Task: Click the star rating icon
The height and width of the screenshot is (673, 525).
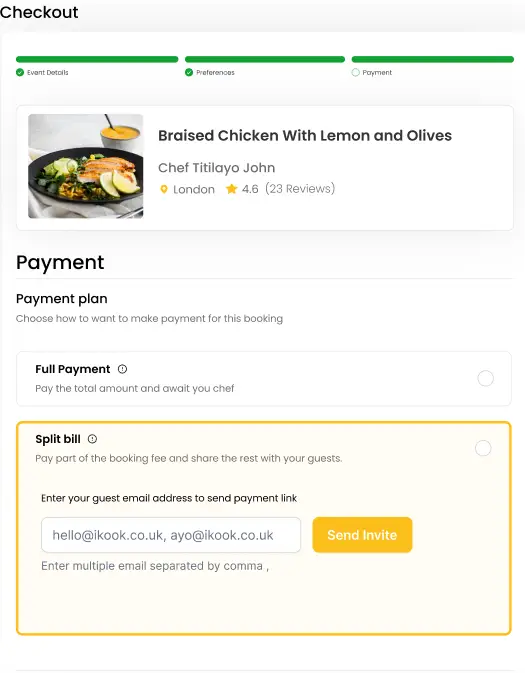Action: pos(231,189)
